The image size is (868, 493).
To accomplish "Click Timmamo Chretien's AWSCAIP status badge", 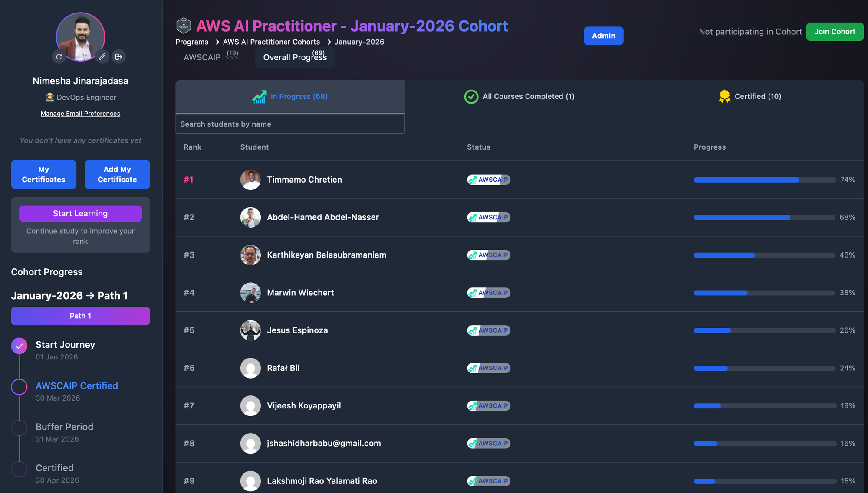I will point(489,180).
